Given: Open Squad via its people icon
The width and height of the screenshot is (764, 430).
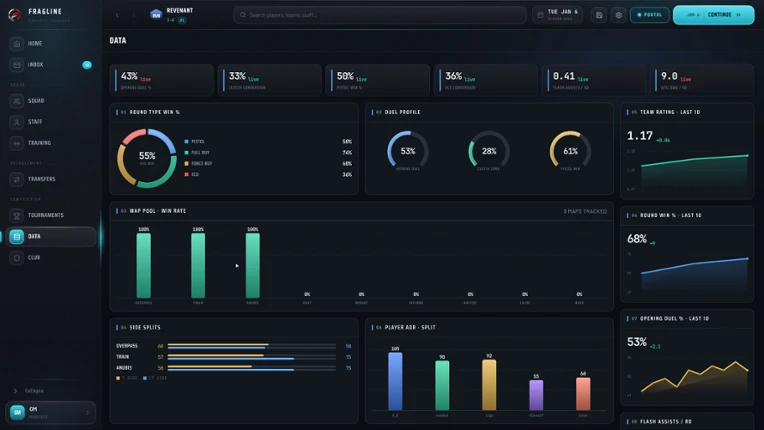Looking at the screenshot, I should point(17,101).
